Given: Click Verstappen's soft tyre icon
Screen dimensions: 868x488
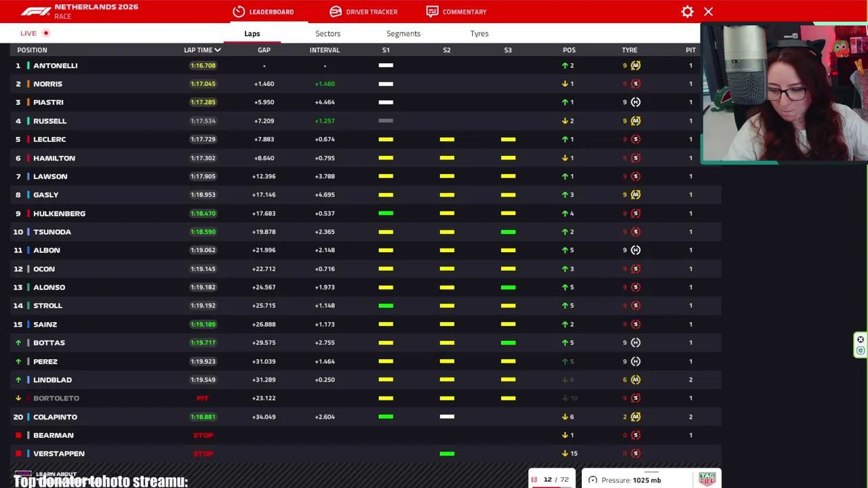Looking at the screenshot, I should (x=635, y=453).
